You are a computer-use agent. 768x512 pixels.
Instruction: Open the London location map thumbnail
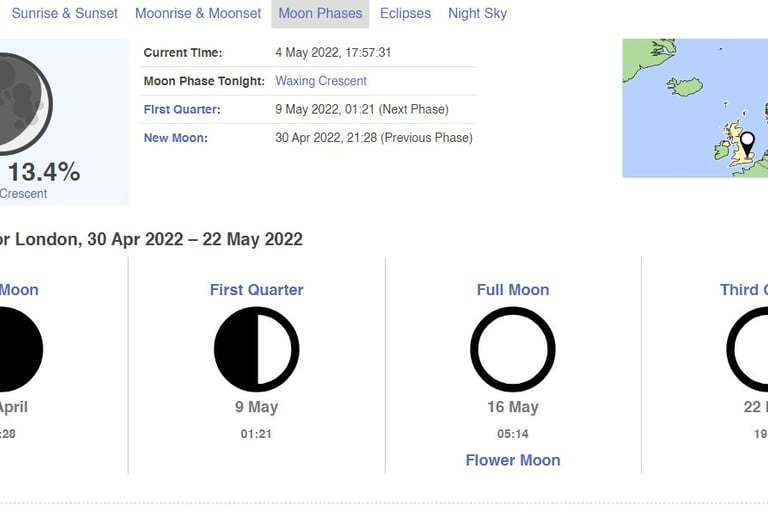pyautogui.click(x=695, y=108)
